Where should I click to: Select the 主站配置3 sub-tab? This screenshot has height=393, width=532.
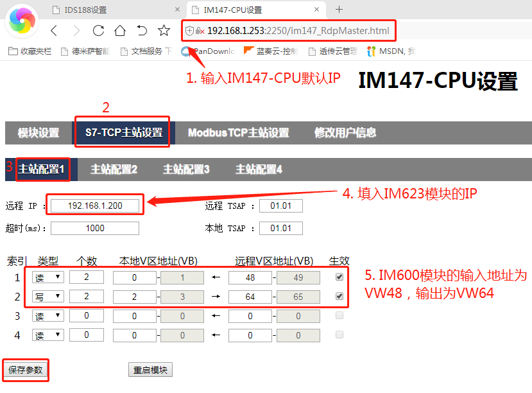(x=186, y=169)
